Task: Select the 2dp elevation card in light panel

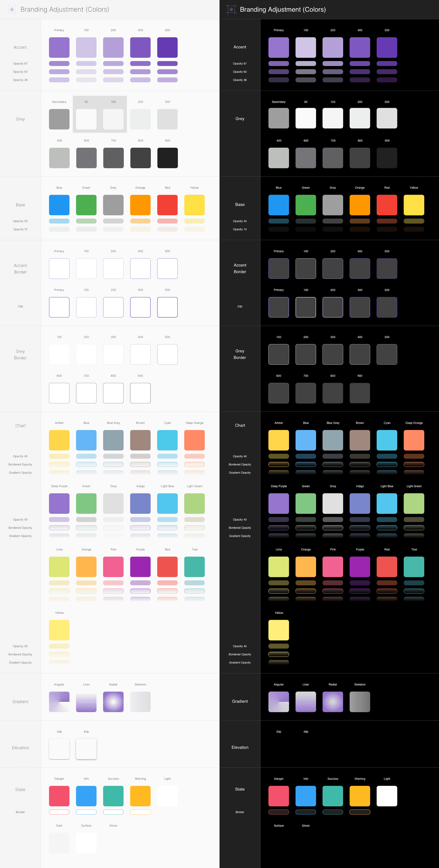Action: click(x=59, y=749)
